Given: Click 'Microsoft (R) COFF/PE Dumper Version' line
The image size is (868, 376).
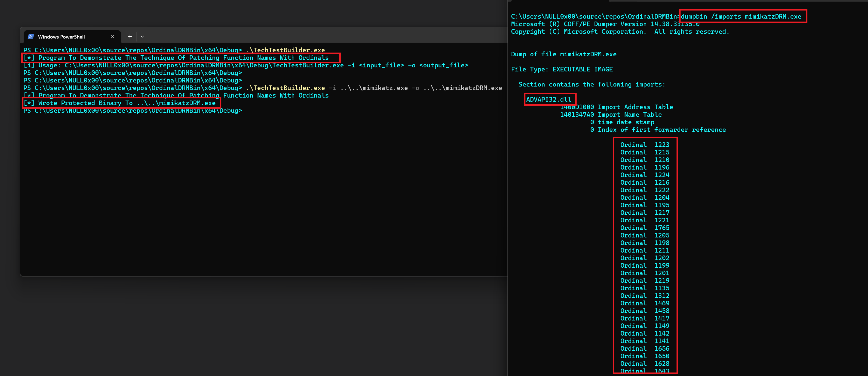Looking at the screenshot, I should click(x=605, y=24).
